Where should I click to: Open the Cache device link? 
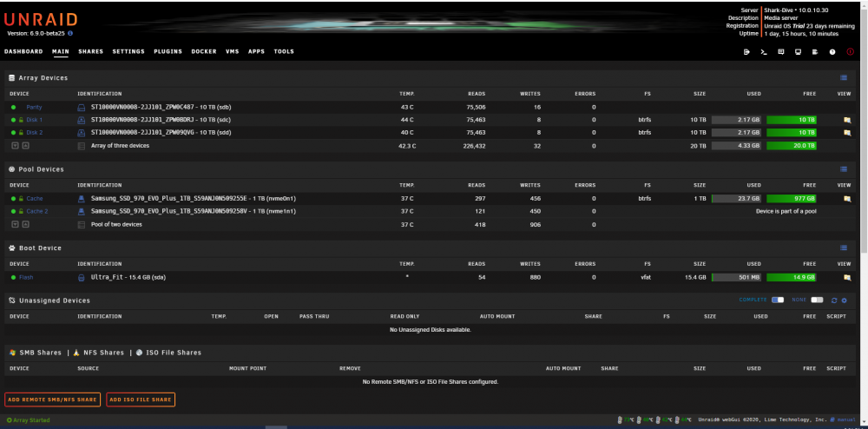point(35,198)
